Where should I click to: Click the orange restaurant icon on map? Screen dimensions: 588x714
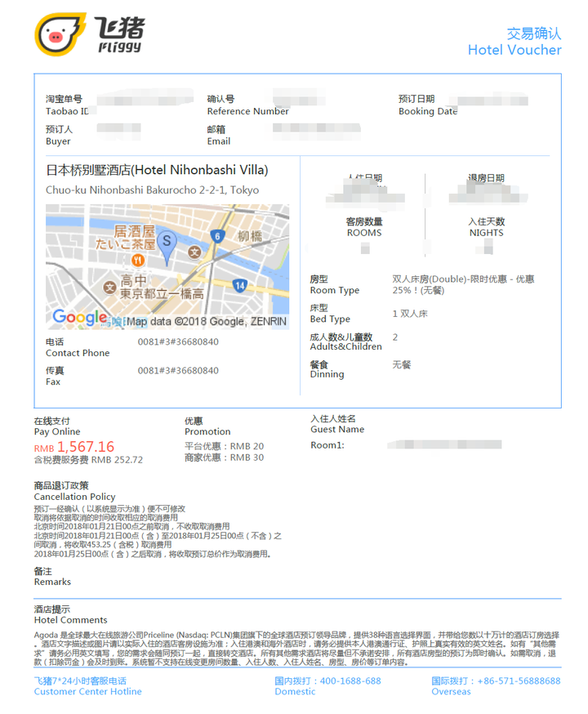pyautogui.click(x=138, y=261)
